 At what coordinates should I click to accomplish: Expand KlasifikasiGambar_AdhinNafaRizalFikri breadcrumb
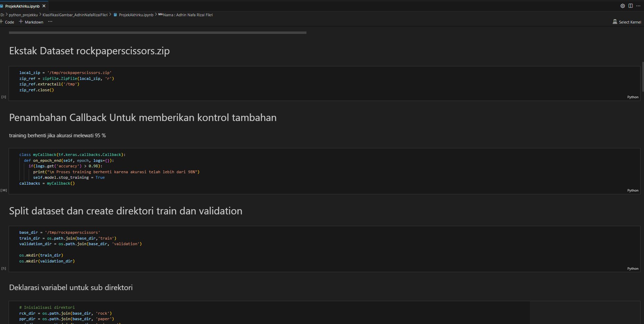tap(75, 15)
